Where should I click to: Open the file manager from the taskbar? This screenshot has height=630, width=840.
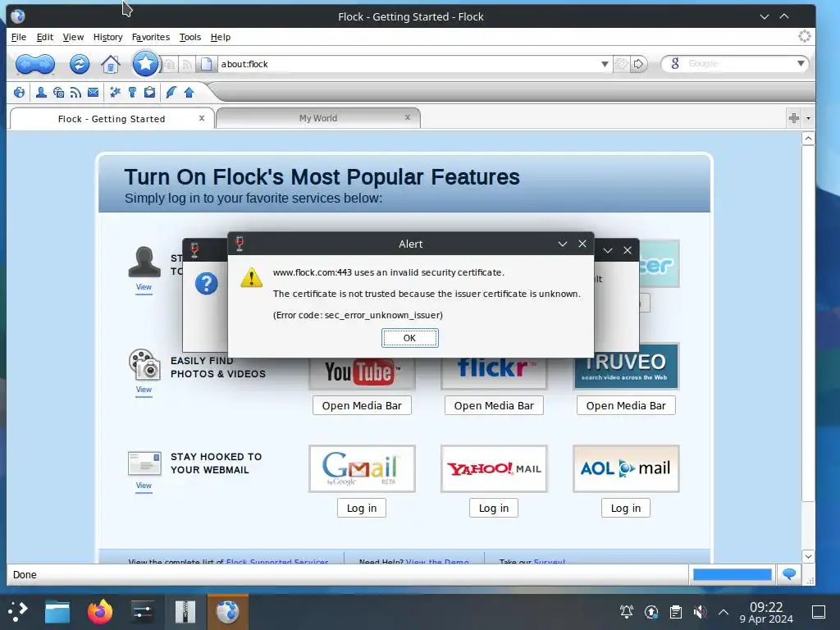[57, 612]
